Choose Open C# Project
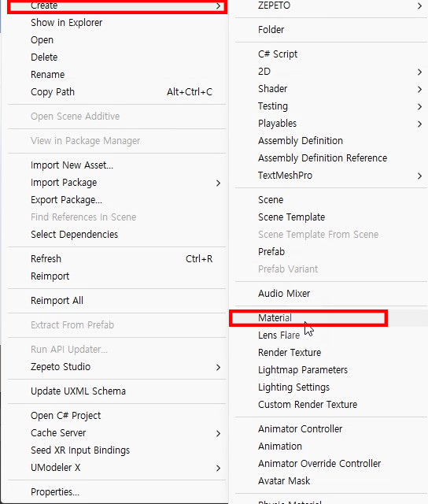Image resolution: width=428 pixels, height=504 pixels. [117, 416]
